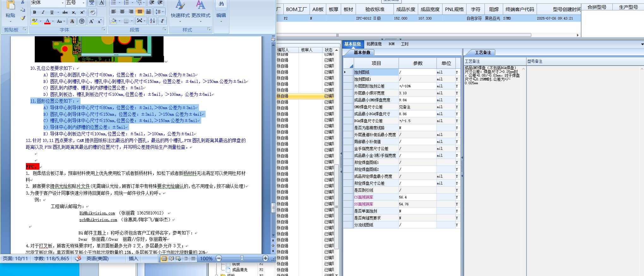Align text left in paragraph group
Viewport: 644px width, 276px height.
tap(114, 12)
